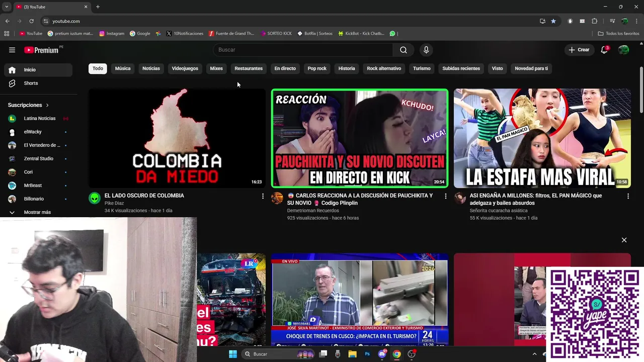Open Windows Start menu

tap(233, 354)
